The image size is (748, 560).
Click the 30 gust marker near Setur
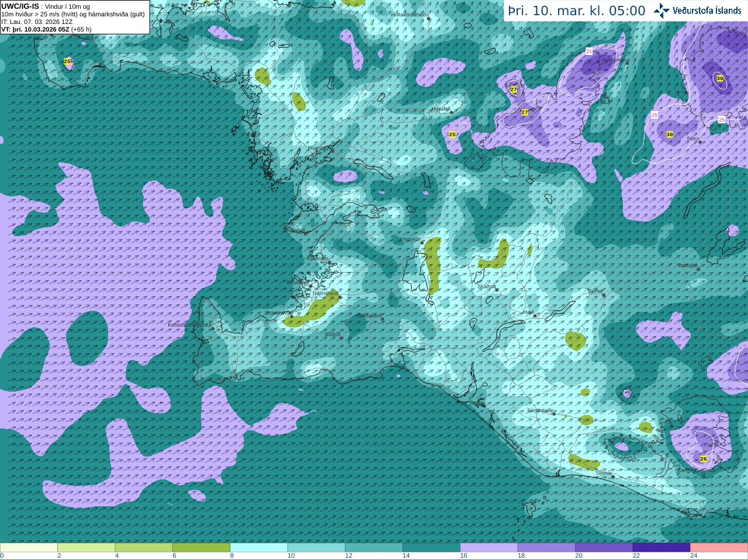[670, 134]
